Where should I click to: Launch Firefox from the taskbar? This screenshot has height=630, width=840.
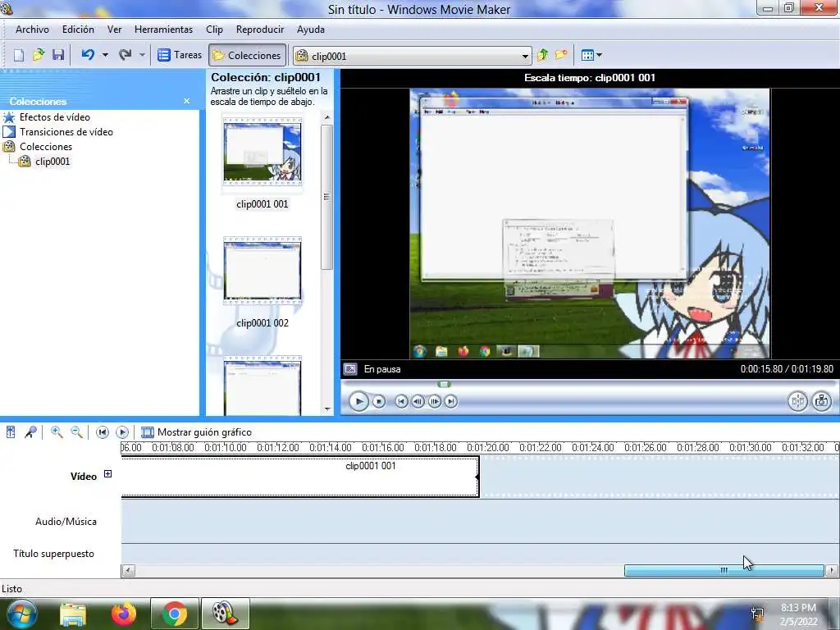124,614
